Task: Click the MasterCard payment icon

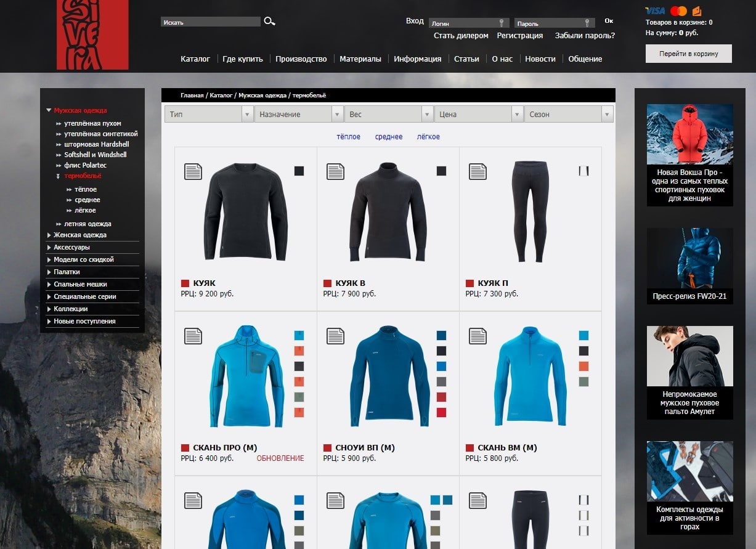Action: pos(678,11)
